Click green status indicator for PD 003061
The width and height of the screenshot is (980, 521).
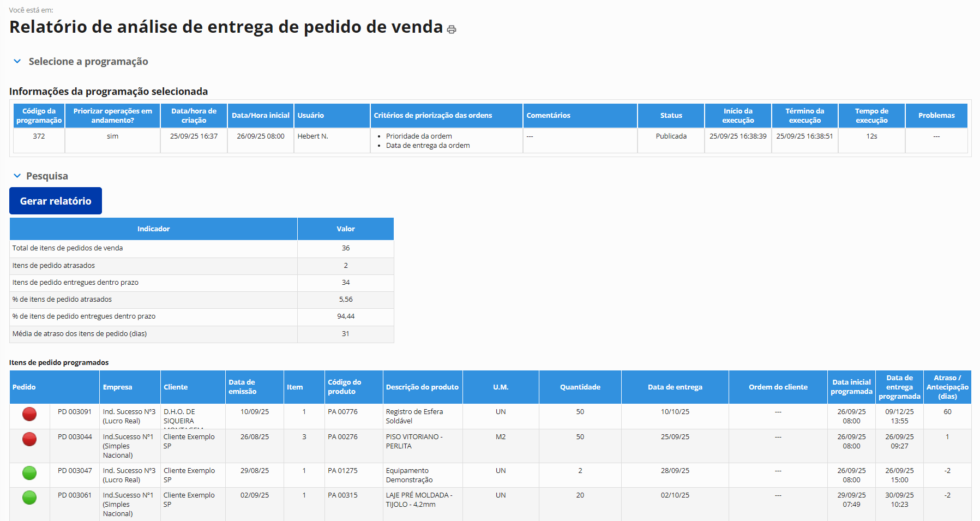click(x=29, y=498)
